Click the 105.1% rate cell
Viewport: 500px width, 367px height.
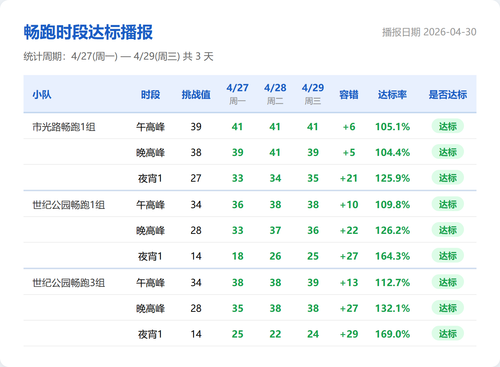tap(392, 127)
